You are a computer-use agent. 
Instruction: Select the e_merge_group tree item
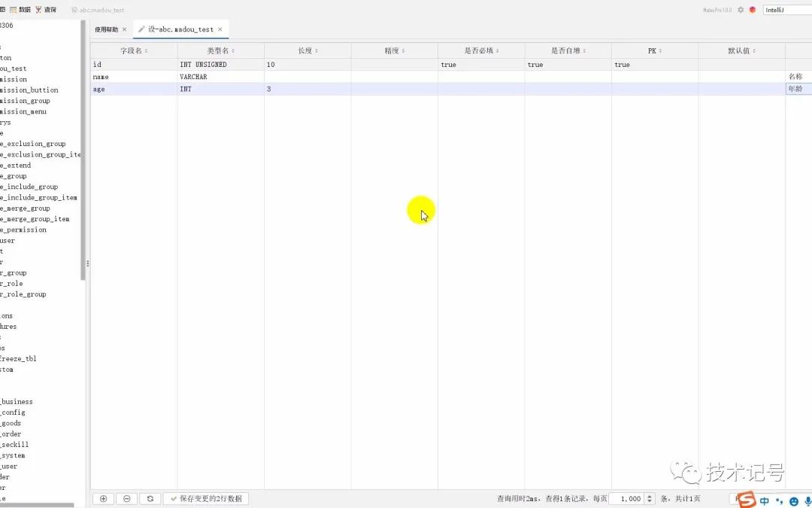tap(25, 208)
